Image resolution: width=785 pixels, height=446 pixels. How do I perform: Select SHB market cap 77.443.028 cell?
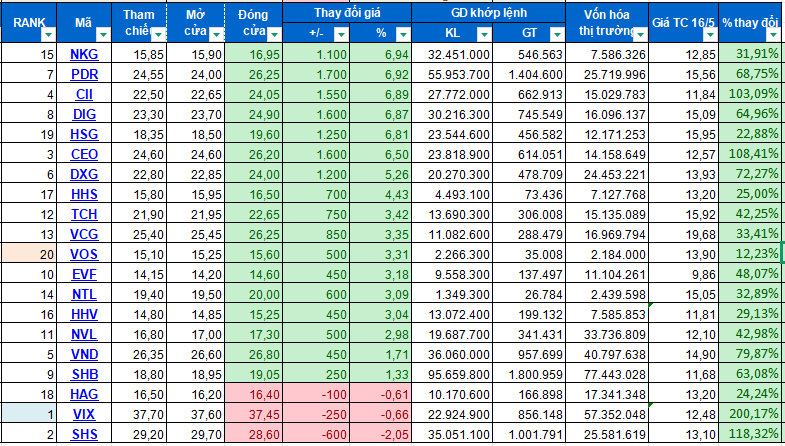tap(607, 374)
